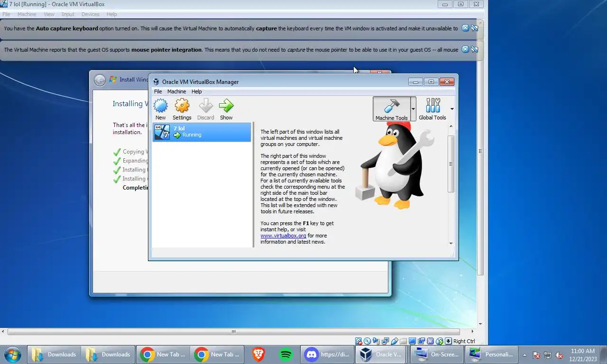Open File menu of the running VM window
This screenshot has height=364, width=607.
tap(6, 14)
